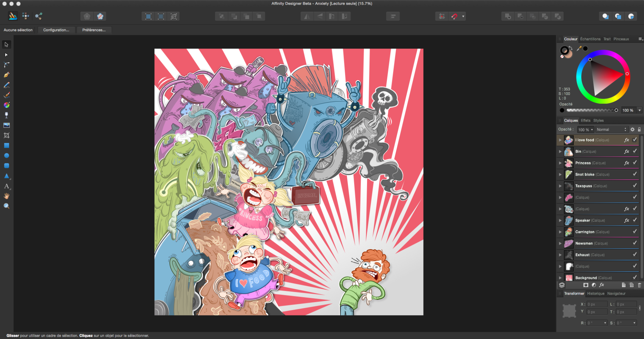The height and width of the screenshot is (339, 644).
Task: Hide the Newsmen layer
Action: coord(635,243)
